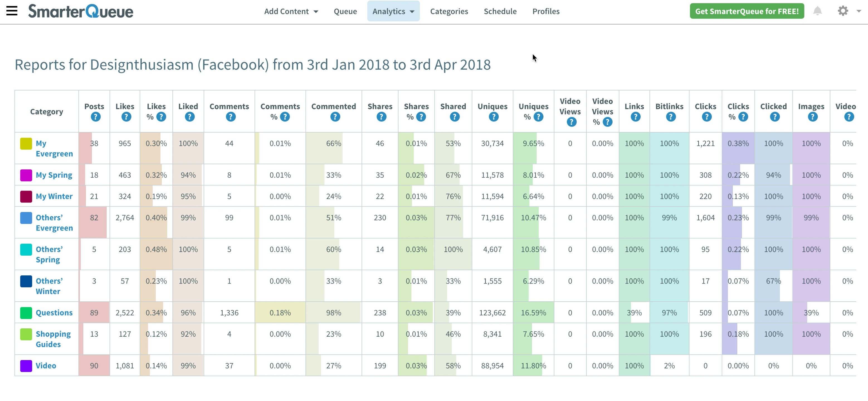Go to the Queue tab
This screenshot has height=401, width=868.
pyautogui.click(x=345, y=11)
